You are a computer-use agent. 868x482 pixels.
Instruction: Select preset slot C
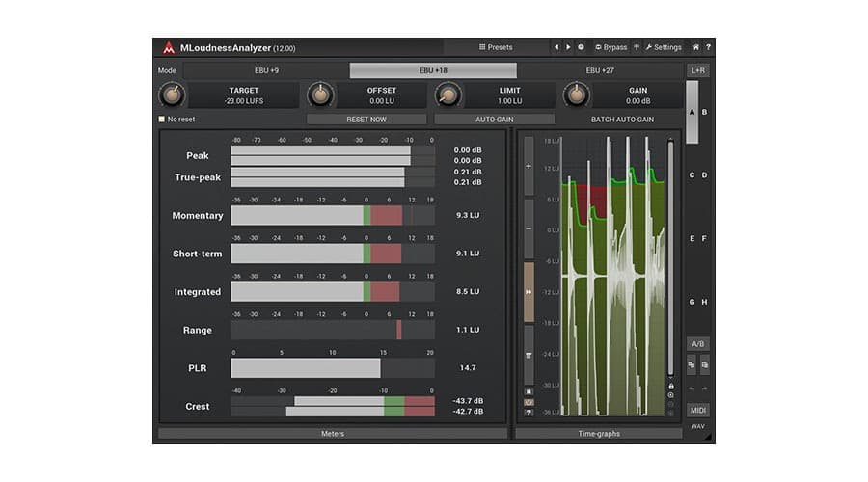[692, 175]
